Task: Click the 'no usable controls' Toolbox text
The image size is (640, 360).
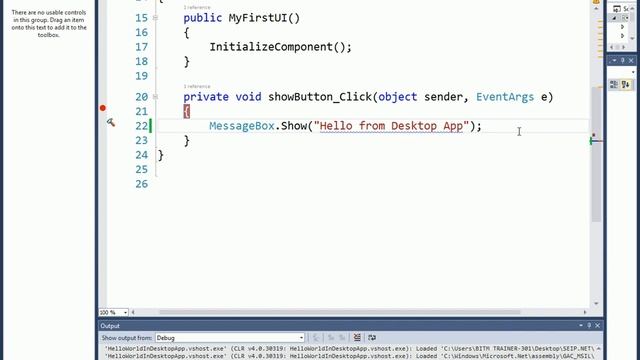Action: [x=49, y=24]
